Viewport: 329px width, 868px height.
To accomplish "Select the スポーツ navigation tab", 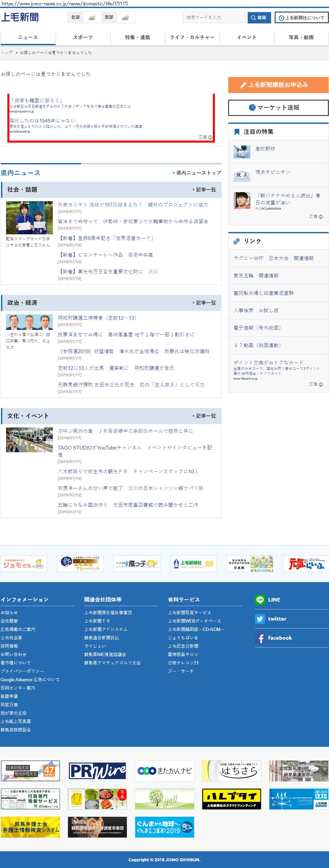I will [x=83, y=37].
